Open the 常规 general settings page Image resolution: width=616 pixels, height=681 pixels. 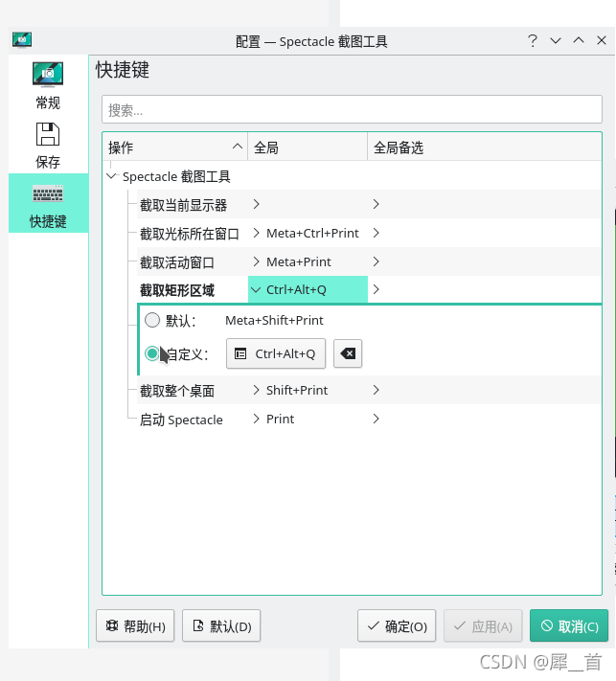pyautogui.click(x=48, y=85)
